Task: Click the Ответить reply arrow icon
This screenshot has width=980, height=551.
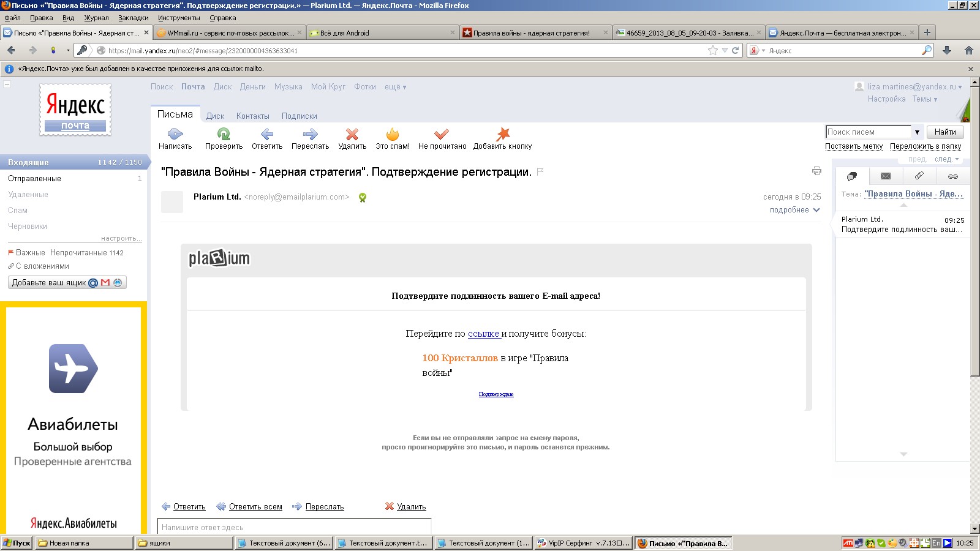Action: 267,134
